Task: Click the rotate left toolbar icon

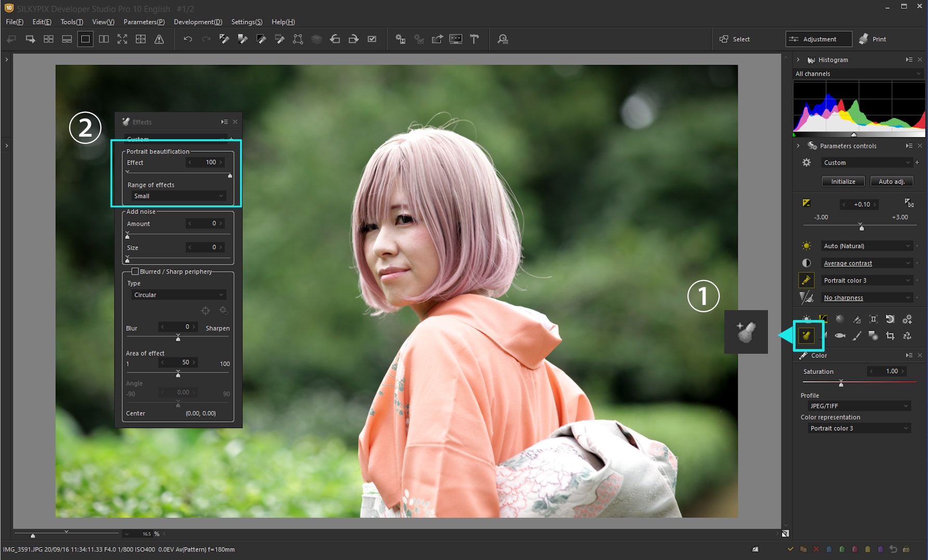Action: [x=335, y=39]
